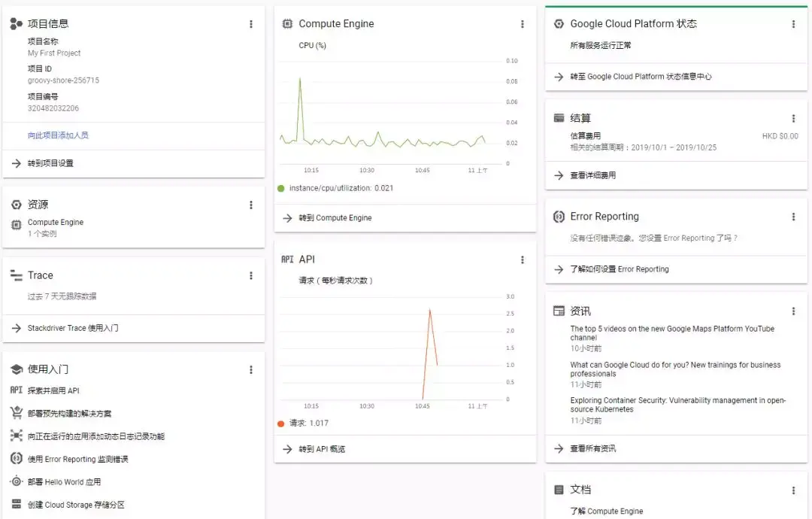Open news 'The top 5 videos on the new Google Maps Platform'
Viewport: 812px width, 519px height.
point(672,333)
